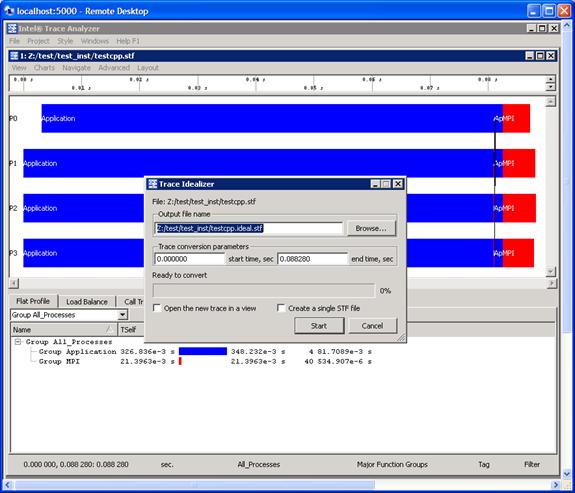The height and width of the screenshot is (493, 575).
Task: Click the timeline horizontal scrollbar right arrow
Action: coord(551,283)
